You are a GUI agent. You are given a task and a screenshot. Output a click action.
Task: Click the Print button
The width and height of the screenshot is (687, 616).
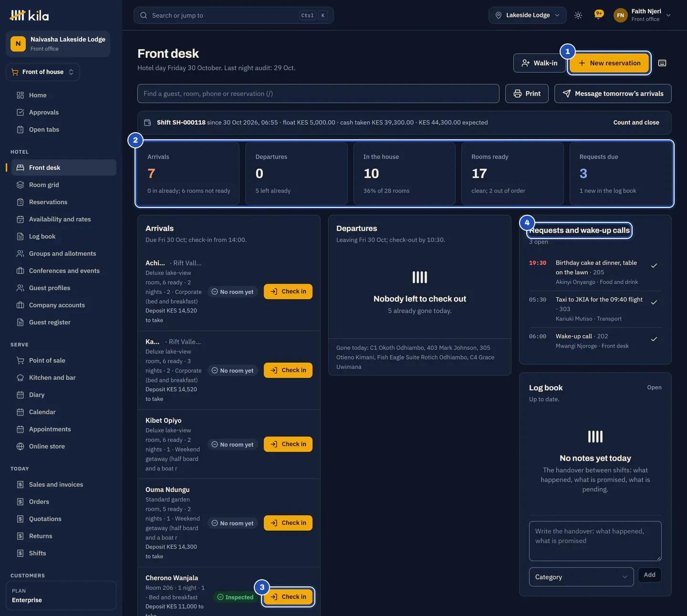pos(527,94)
